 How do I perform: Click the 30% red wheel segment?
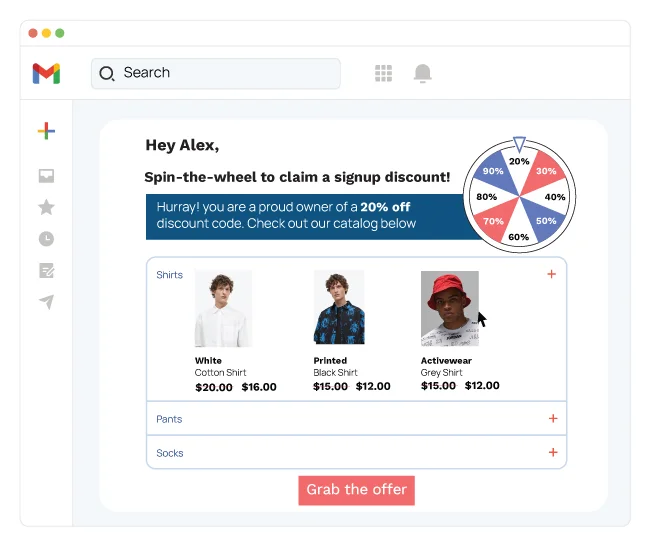click(x=544, y=172)
